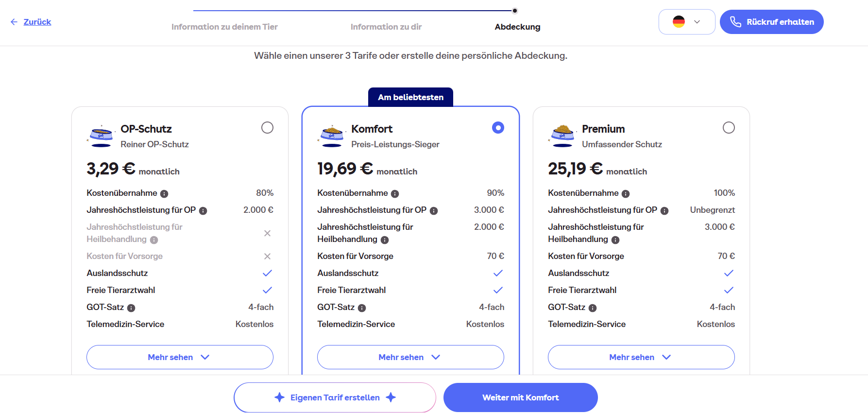Screen dimensions: 868x414
Task: Click info icon next to Premium Kostenübernahme
Action: coord(626,194)
